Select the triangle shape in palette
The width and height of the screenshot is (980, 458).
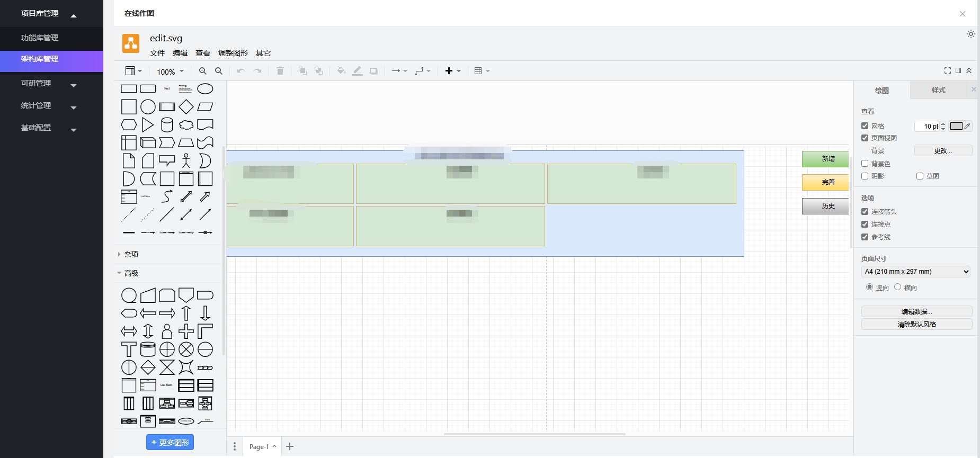(148, 125)
